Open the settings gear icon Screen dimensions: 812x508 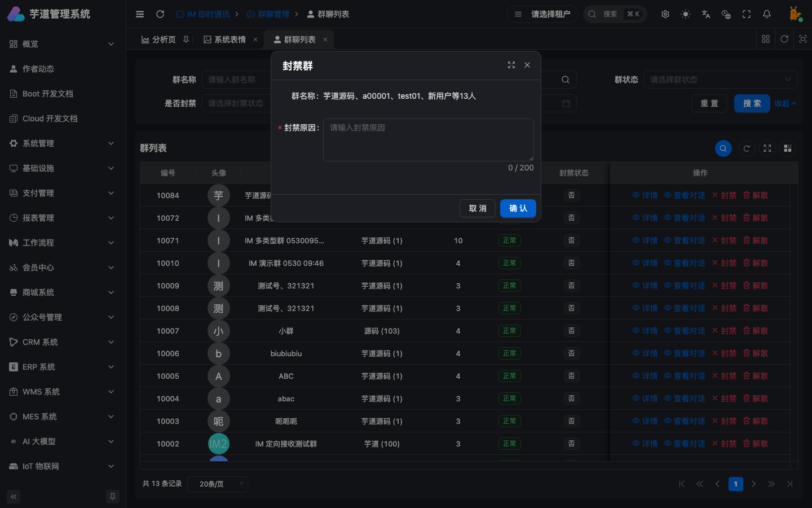(x=665, y=14)
